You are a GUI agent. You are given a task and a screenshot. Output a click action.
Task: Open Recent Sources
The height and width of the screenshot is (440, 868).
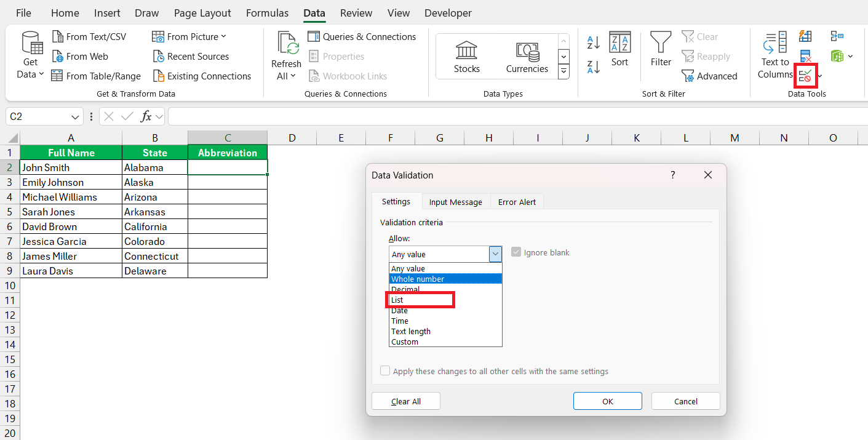click(x=191, y=57)
